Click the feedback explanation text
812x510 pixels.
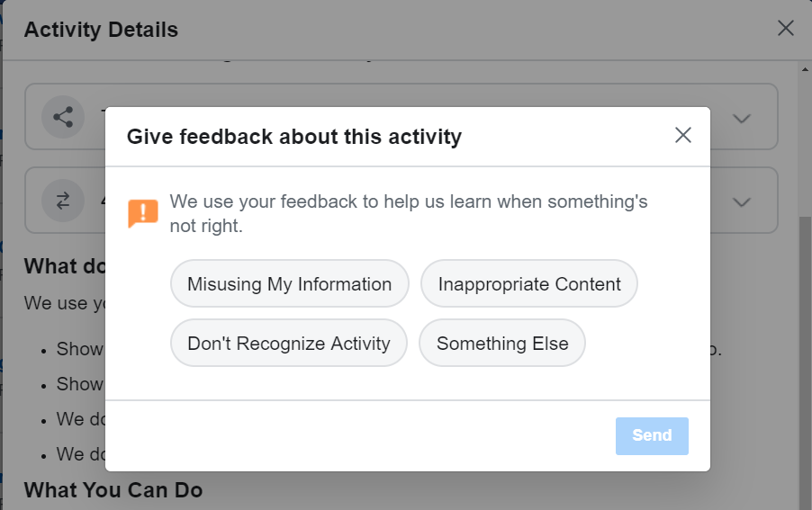click(409, 213)
